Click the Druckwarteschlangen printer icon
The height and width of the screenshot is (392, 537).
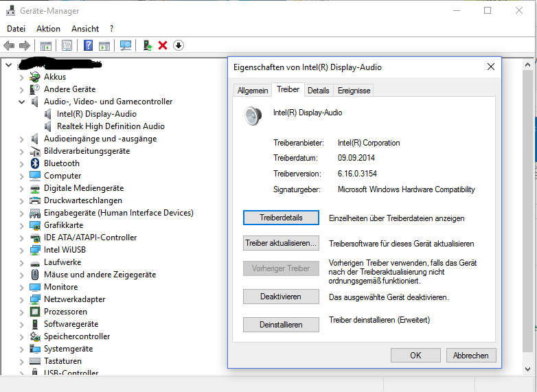pos(35,200)
